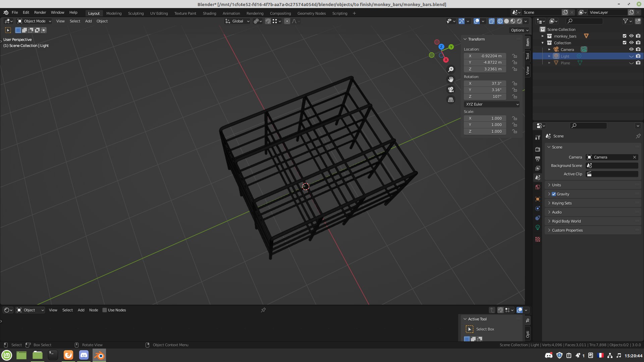Switch to Shading workspace tab
Image resolution: width=644 pixels, height=362 pixels.
[x=209, y=13]
